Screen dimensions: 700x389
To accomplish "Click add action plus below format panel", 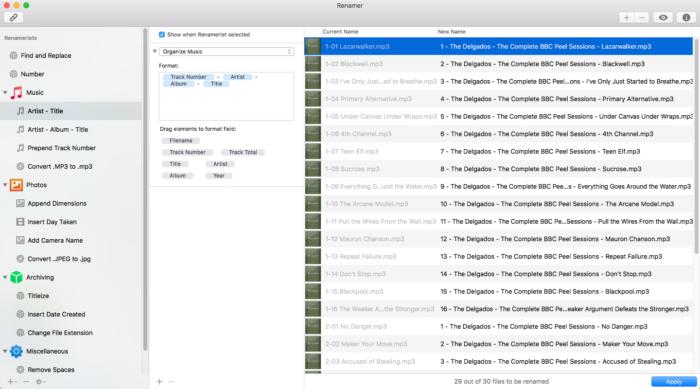I will point(159,381).
